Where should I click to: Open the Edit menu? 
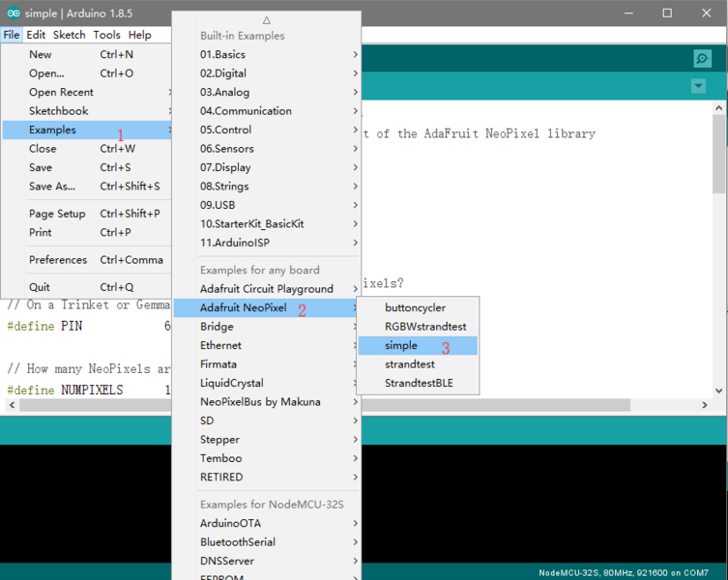[x=36, y=35]
